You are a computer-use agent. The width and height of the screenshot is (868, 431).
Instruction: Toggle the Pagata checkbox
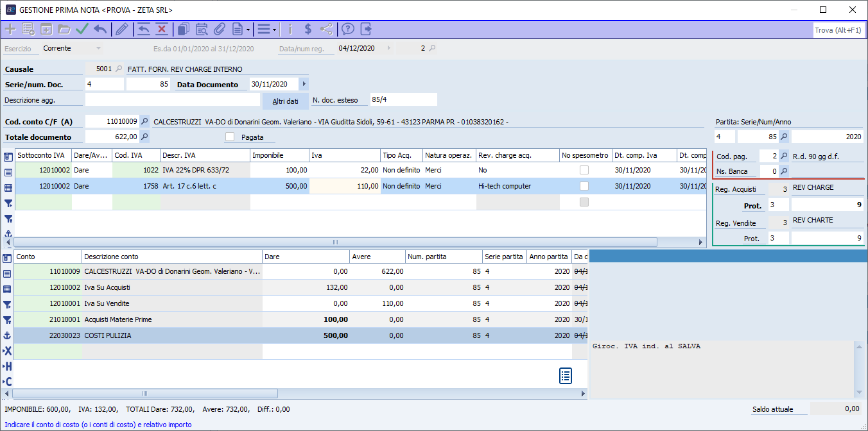coord(230,137)
